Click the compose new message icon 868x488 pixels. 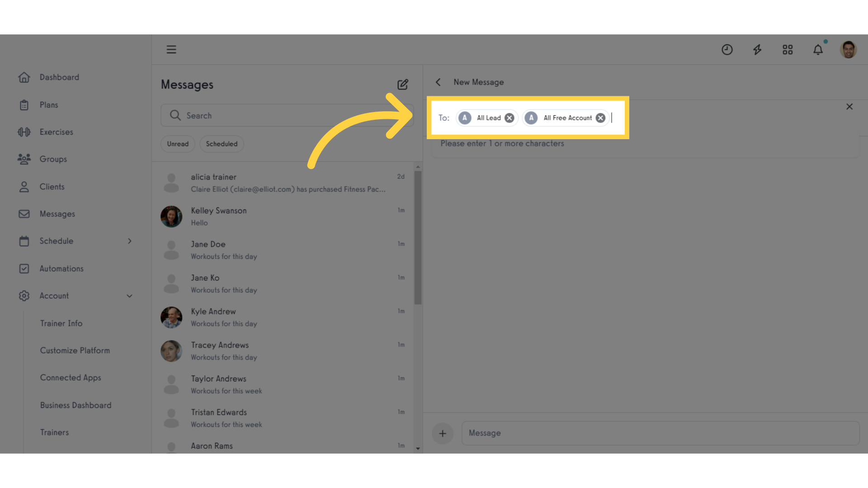click(403, 84)
